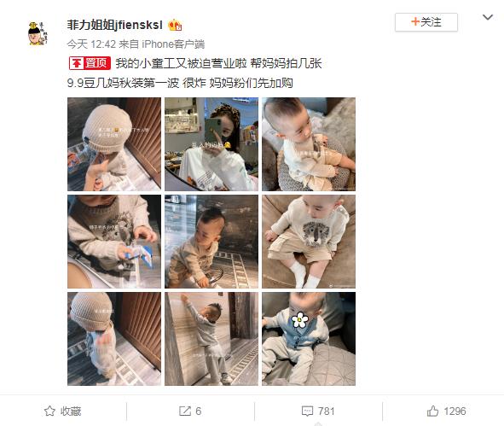This screenshot has width=504, height=426.
Task: Click the repost icon showing 6
Action: pos(185,411)
